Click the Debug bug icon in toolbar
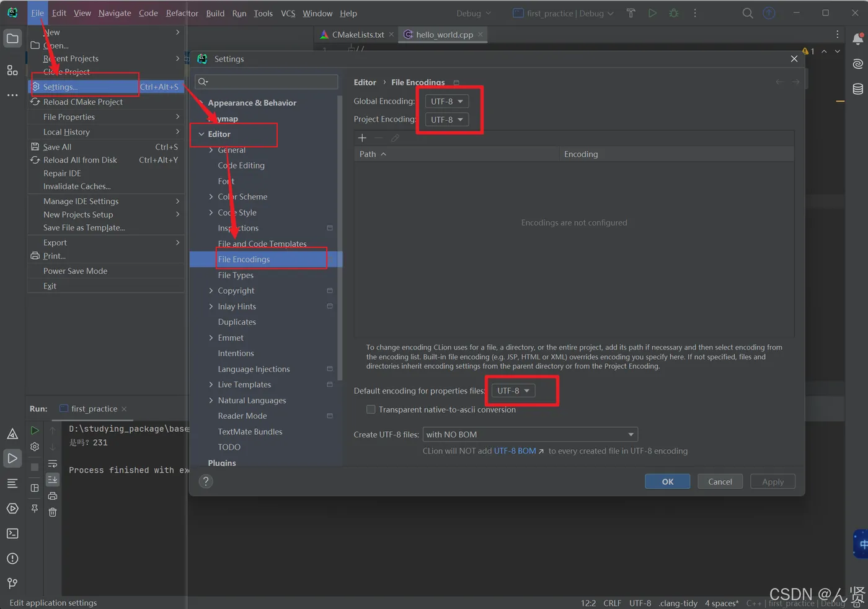This screenshot has height=609, width=868. click(x=674, y=13)
